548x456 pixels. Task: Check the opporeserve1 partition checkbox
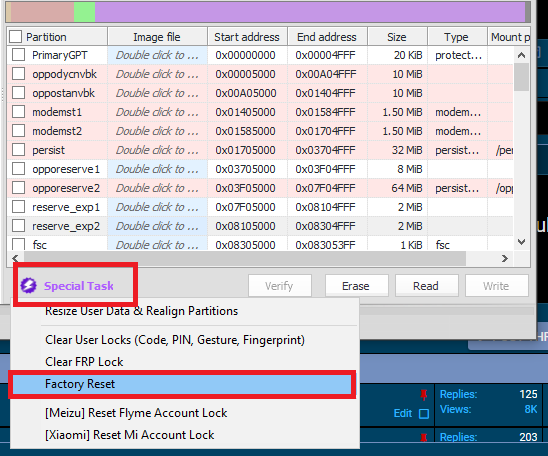[x=18, y=169]
